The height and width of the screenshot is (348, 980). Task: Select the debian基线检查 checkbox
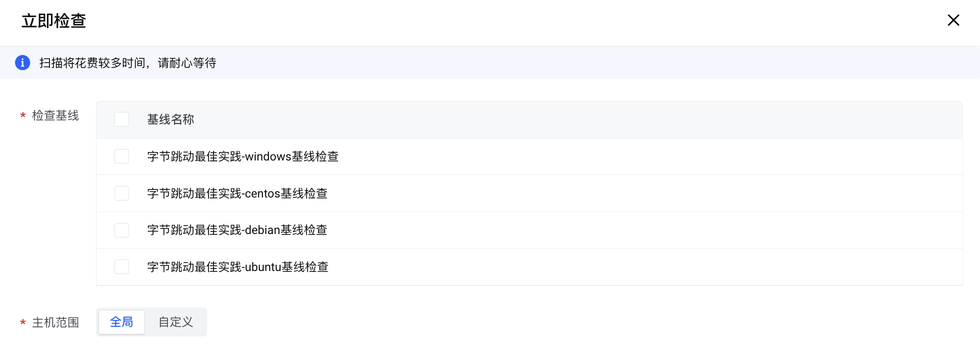(x=121, y=230)
